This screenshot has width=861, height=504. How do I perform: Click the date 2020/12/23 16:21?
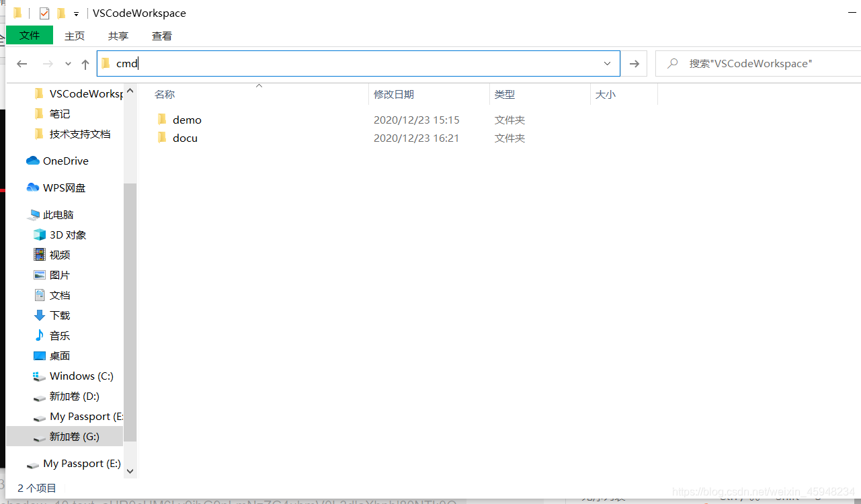417,138
